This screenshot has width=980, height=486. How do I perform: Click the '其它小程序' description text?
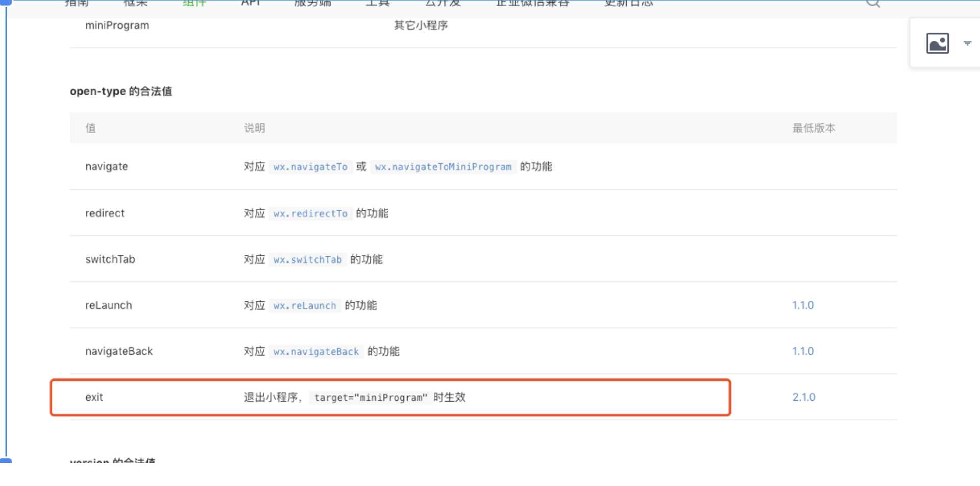coord(421,26)
